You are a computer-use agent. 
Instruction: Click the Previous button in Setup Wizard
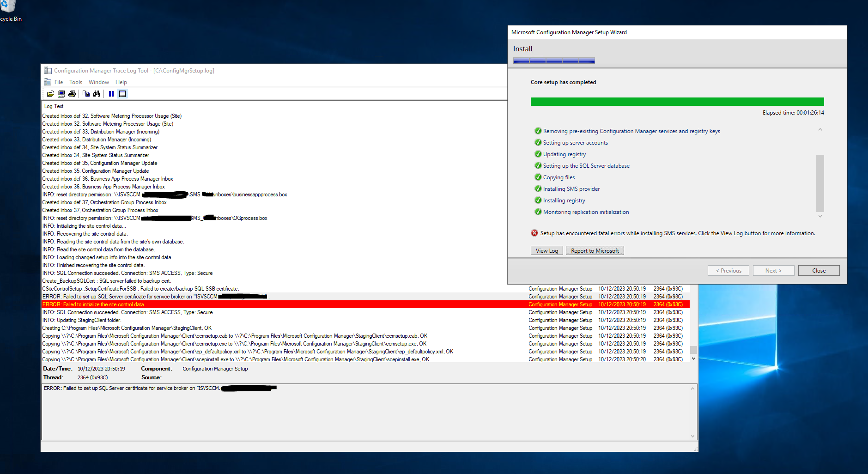(x=728, y=271)
